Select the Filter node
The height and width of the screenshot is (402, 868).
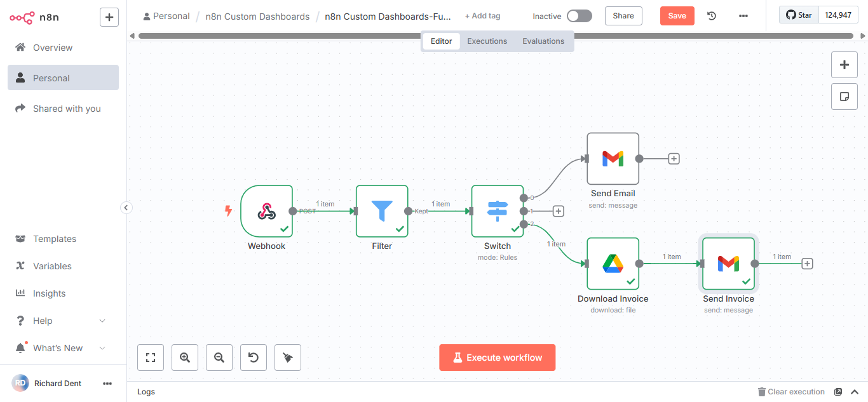click(382, 211)
